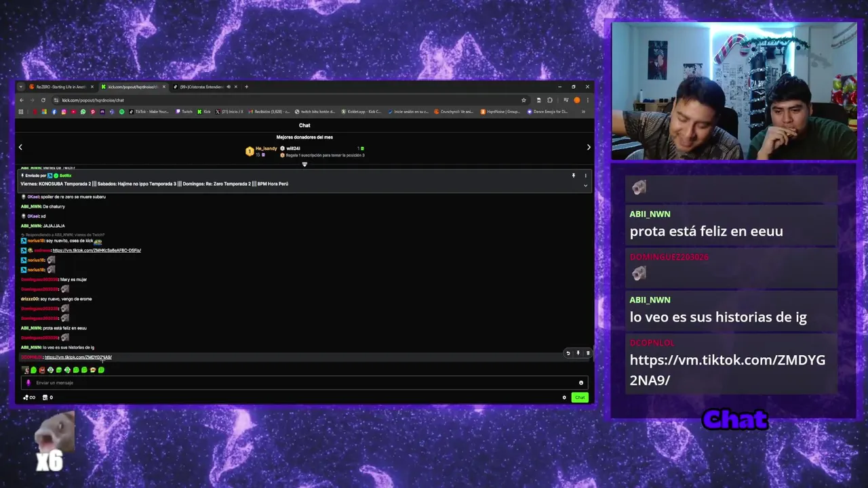Open the WhatsApp bookmark icon
868x488 pixels.
(83, 112)
